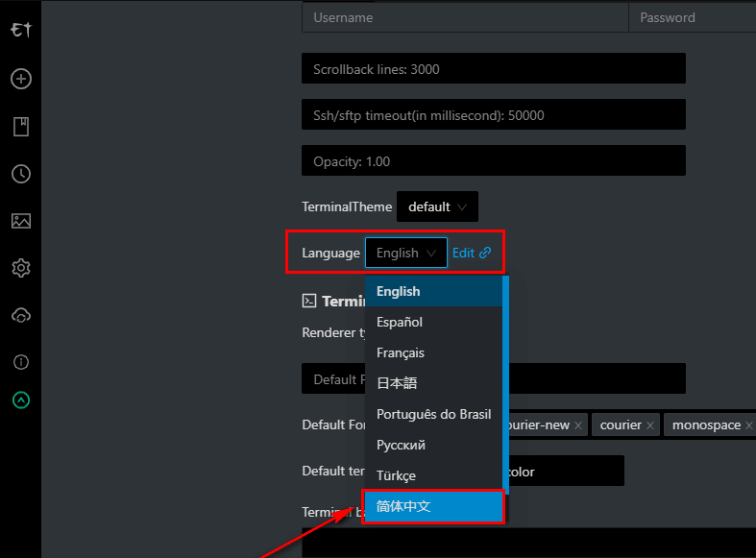Click the Scrollback lines input field
Screen dimensions: 756x558
point(493,69)
